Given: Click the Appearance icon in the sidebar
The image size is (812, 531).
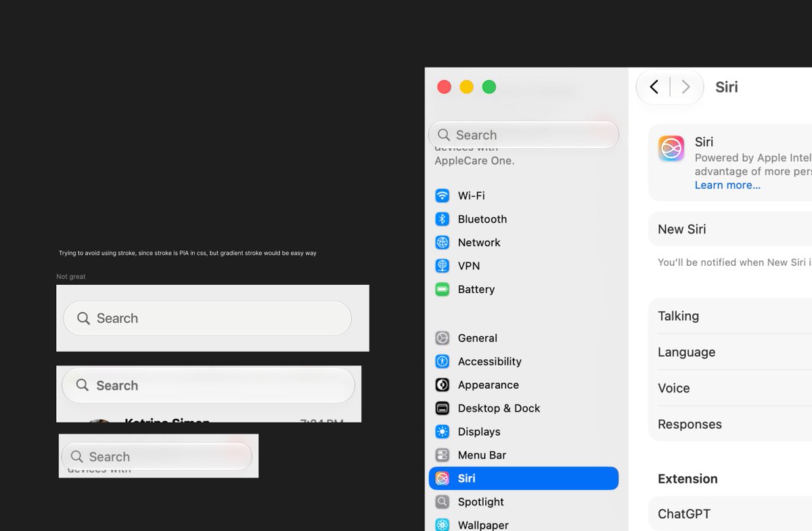Looking at the screenshot, I should (443, 385).
